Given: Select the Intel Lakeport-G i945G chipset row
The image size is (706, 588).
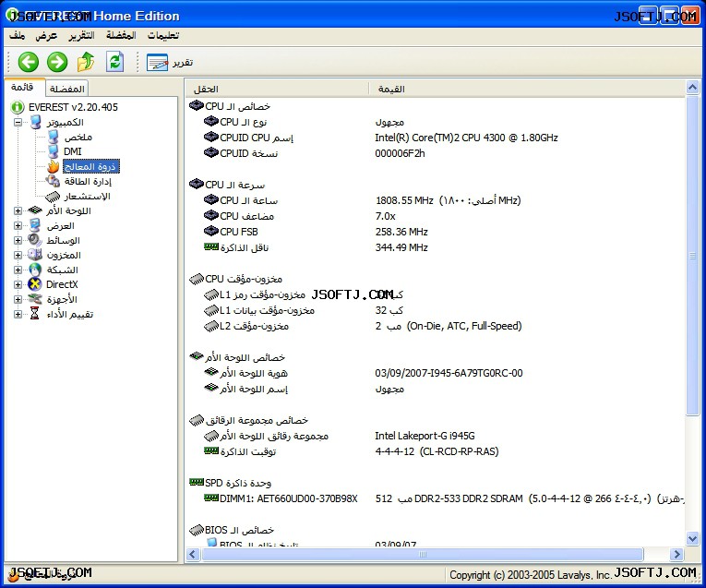Looking at the screenshot, I should coord(436,436).
